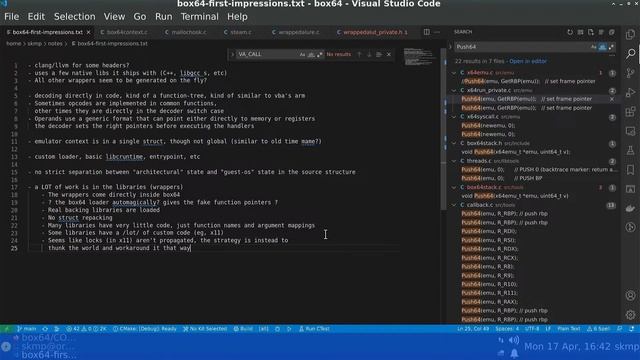
Task: Open the Terminal menu
Action: click(200, 17)
